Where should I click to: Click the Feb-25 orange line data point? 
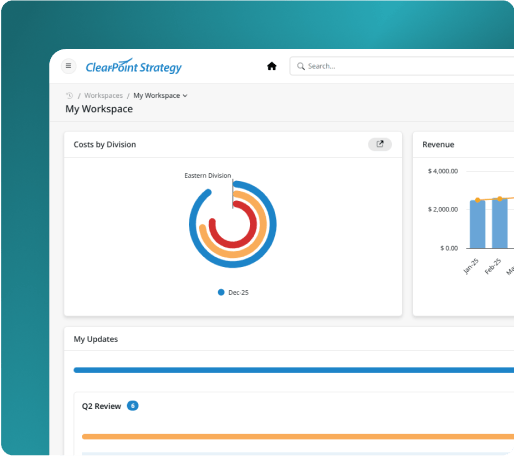point(500,199)
